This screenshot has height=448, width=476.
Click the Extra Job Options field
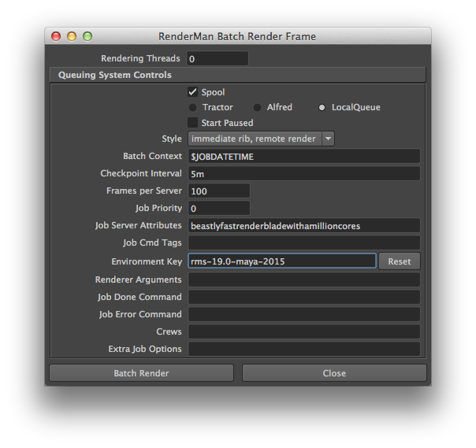[x=304, y=349]
